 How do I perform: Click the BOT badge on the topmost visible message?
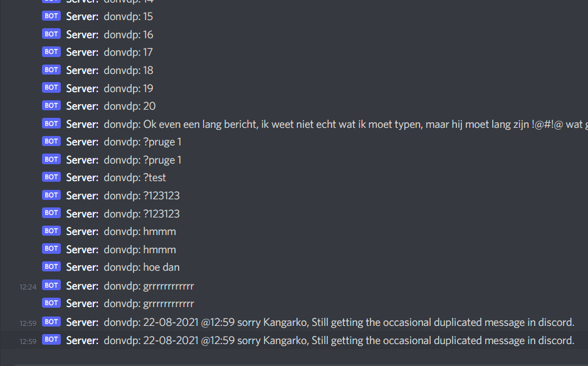pyautogui.click(x=51, y=1)
